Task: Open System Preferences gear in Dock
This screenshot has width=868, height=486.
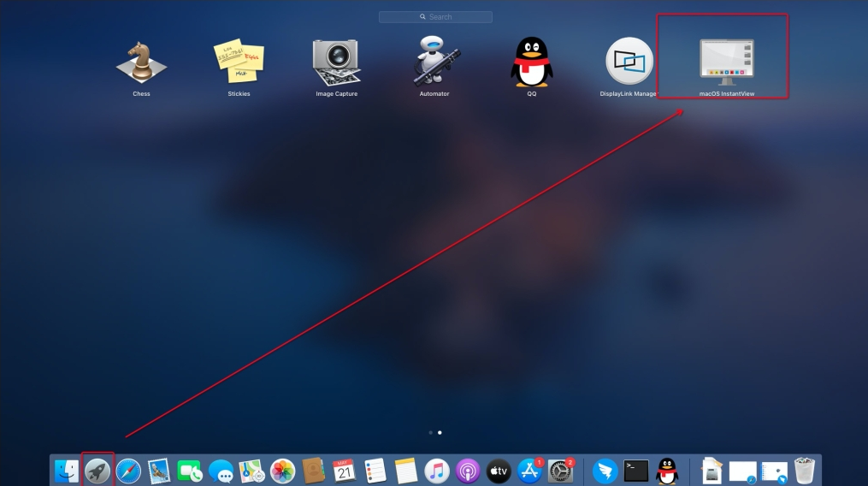Action: pyautogui.click(x=561, y=471)
